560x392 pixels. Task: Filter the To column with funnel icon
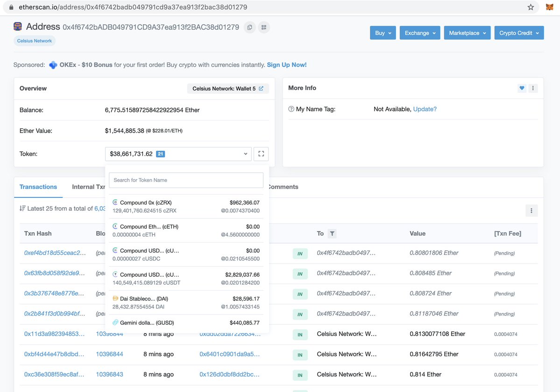coord(332,234)
